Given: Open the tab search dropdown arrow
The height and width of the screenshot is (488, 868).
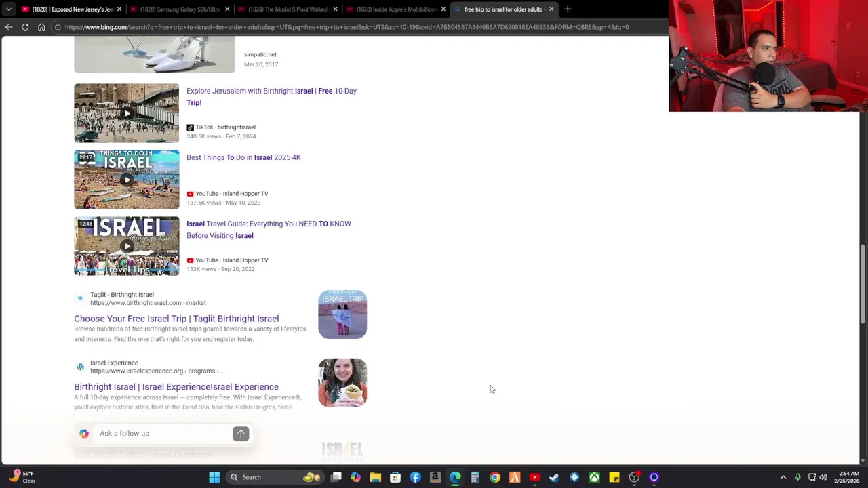Looking at the screenshot, I should [x=8, y=9].
